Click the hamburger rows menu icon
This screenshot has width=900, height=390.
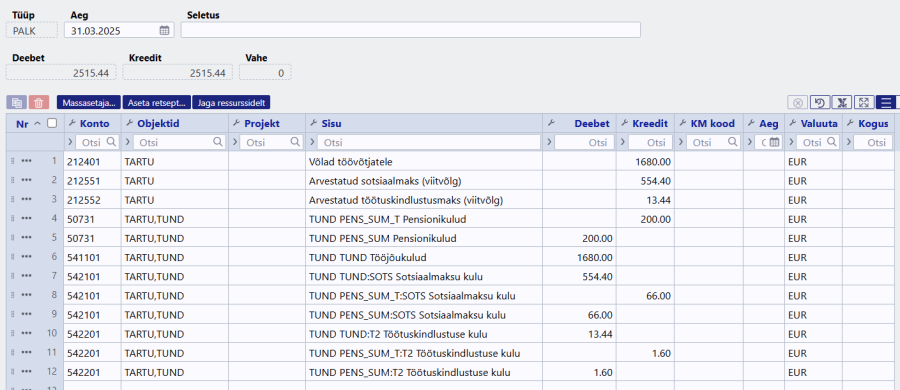pos(886,103)
